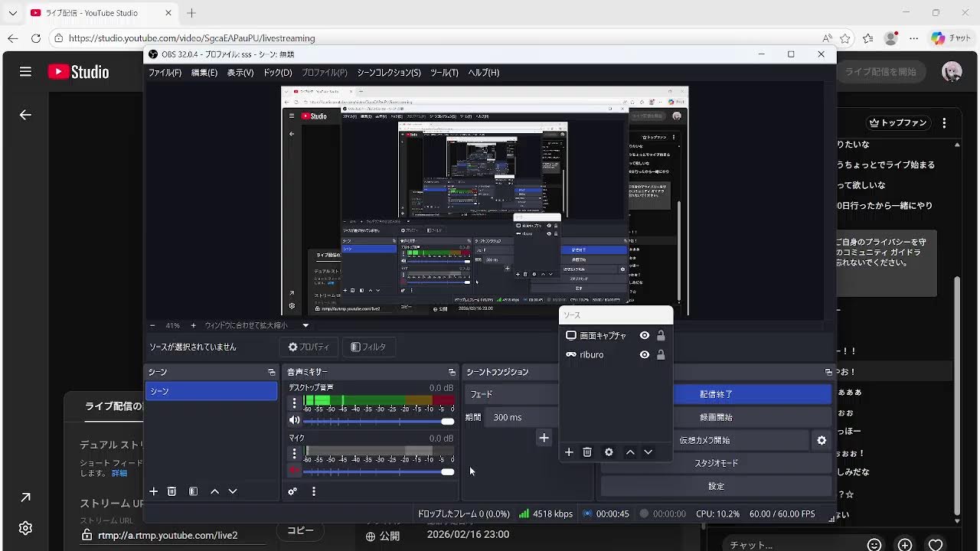The height and width of the screenshot is (551, 980).
Task: Add a new scene with the plus icon in Scenes panel
Action: tap(153, 491)
